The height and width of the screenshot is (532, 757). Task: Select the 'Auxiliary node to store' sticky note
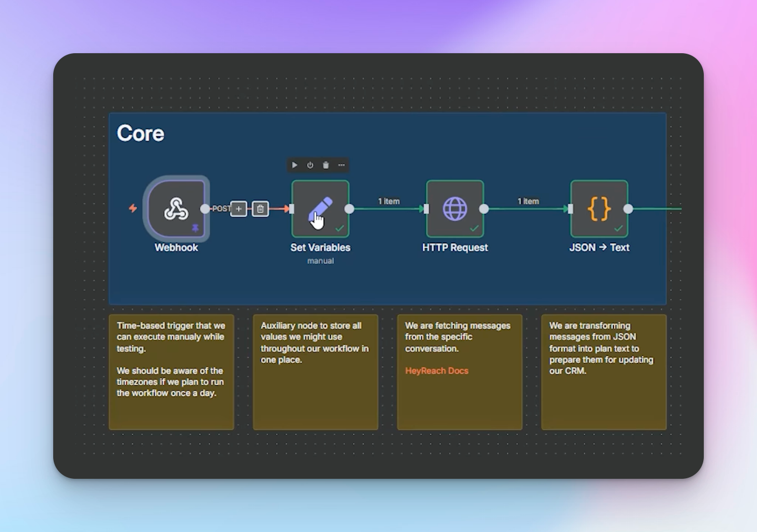pos(315,372)
